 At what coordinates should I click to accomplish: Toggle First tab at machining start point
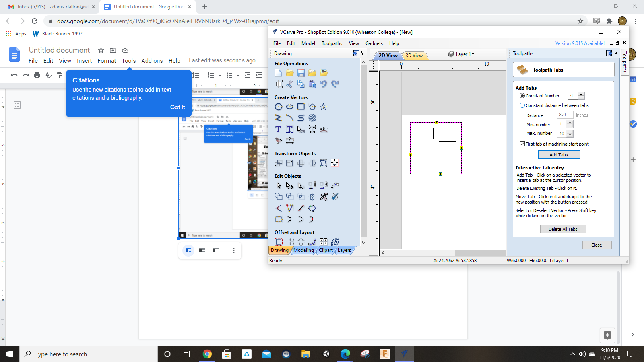click(522, 144)
